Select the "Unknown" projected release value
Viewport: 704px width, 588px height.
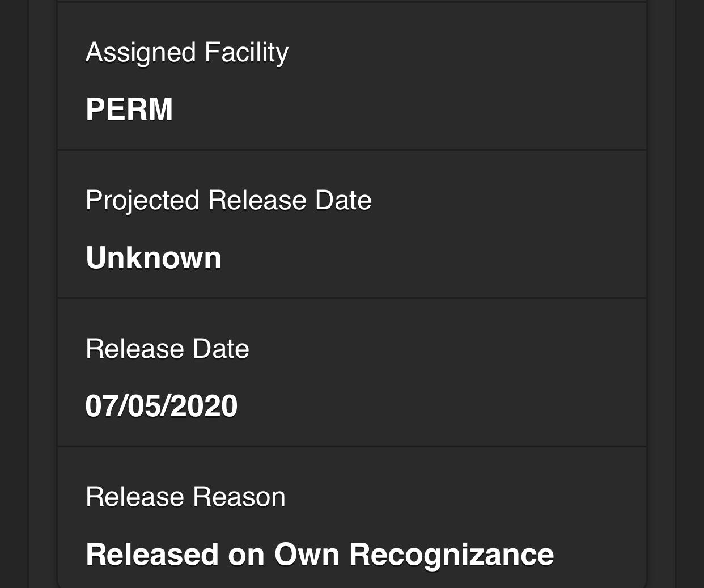(x=153, y=258)
